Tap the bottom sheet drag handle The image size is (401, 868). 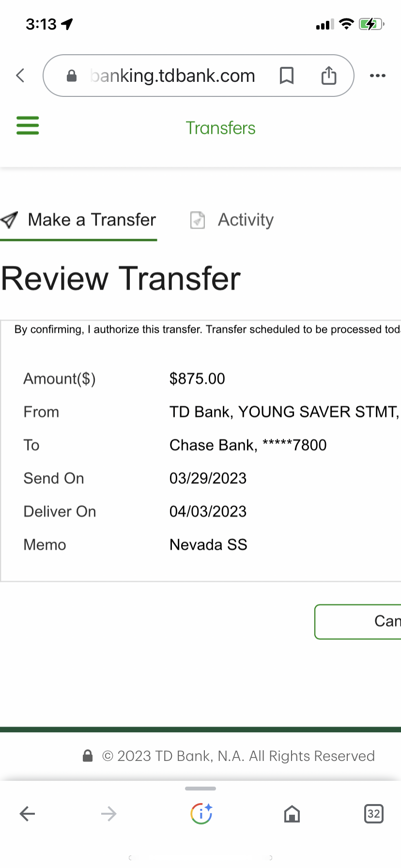point(200,789)
